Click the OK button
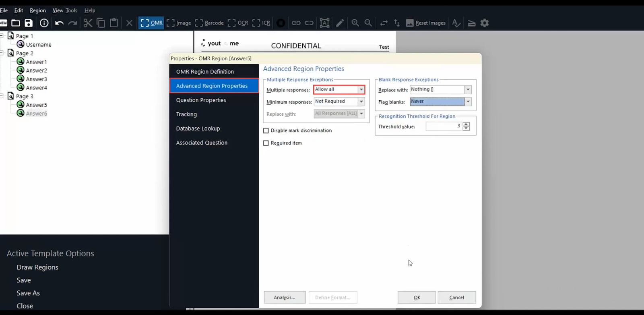This screenshot has width=644, height=315. click(x=417, y=297)
